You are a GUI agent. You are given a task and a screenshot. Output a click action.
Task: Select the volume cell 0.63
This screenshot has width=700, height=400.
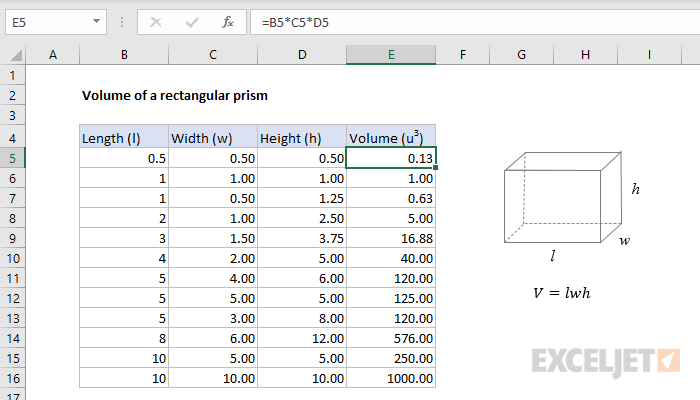[x=391, y=198]
